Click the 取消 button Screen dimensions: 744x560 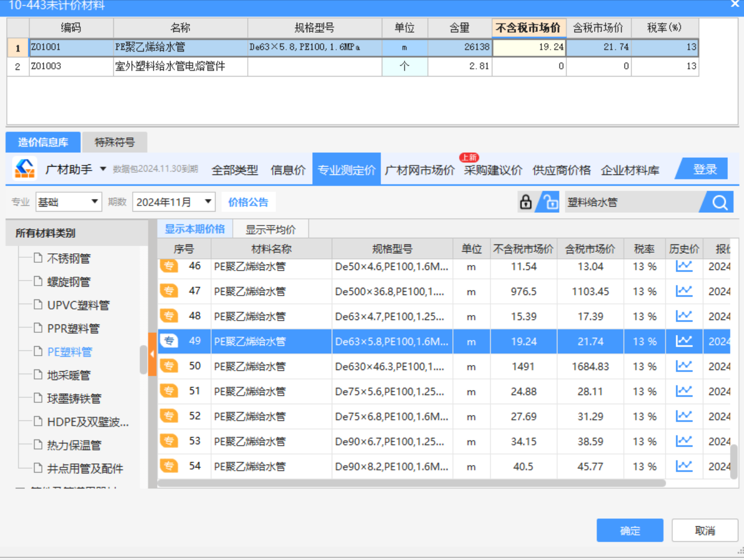point(705,531)
